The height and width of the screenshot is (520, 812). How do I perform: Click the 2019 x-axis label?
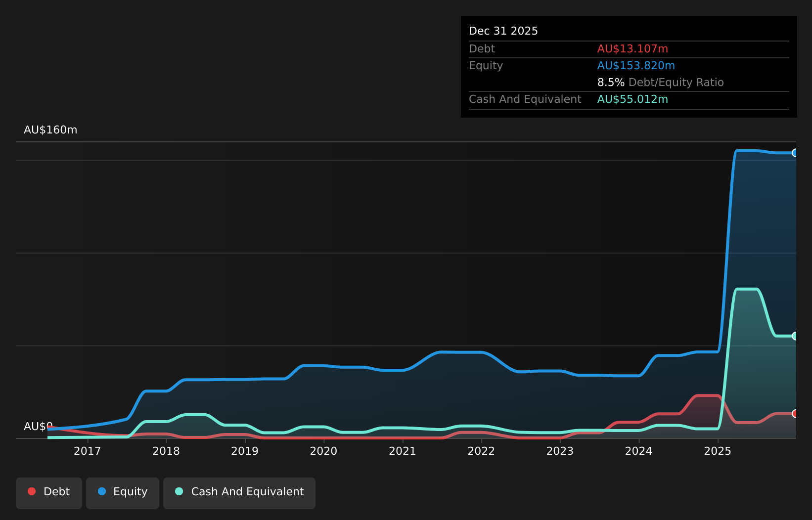click(x=245, y=451)
